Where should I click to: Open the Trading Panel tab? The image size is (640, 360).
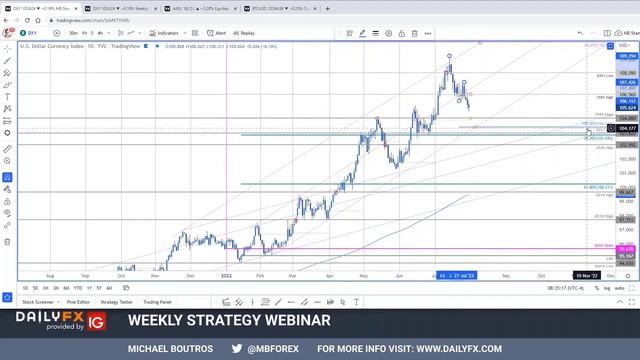pyautogui.click(x=157, y=302)
